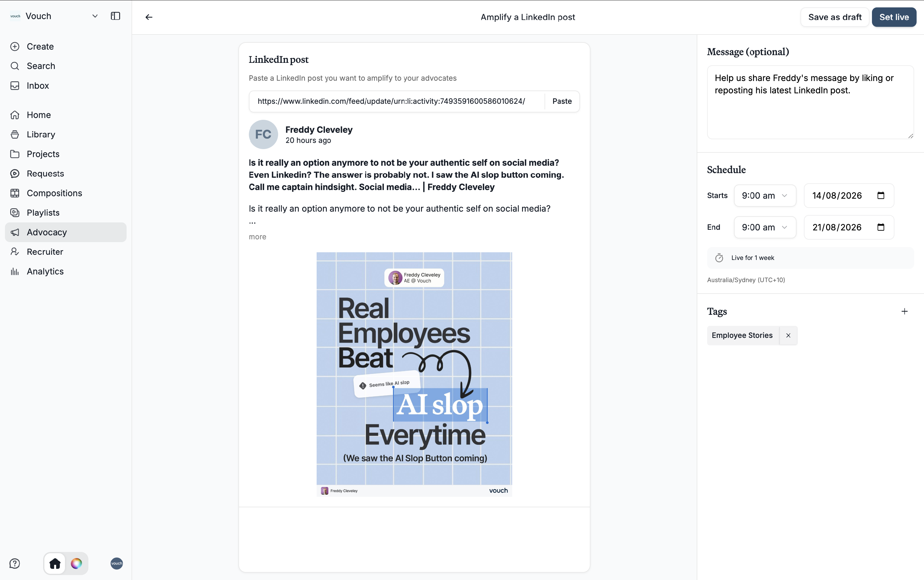
Task: Click the Amplify a LinkedIn post title
Action: (528, 17)
